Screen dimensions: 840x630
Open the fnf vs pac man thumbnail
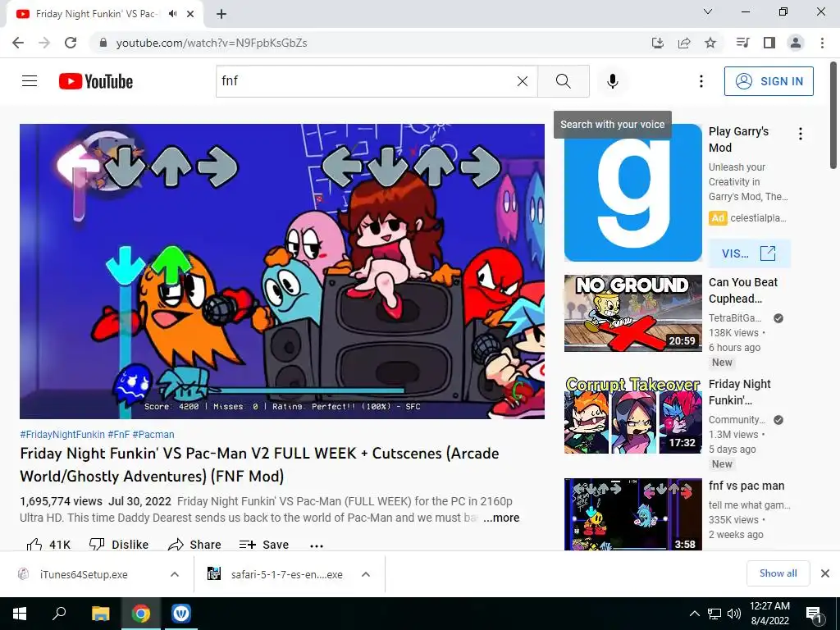632,514
